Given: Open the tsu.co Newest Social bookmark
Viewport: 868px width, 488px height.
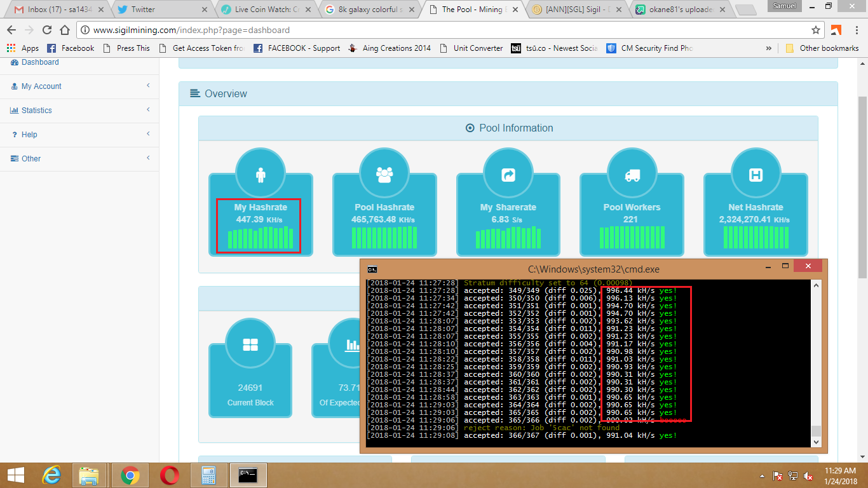Looking at the screenshot, I should coord(554,48).
